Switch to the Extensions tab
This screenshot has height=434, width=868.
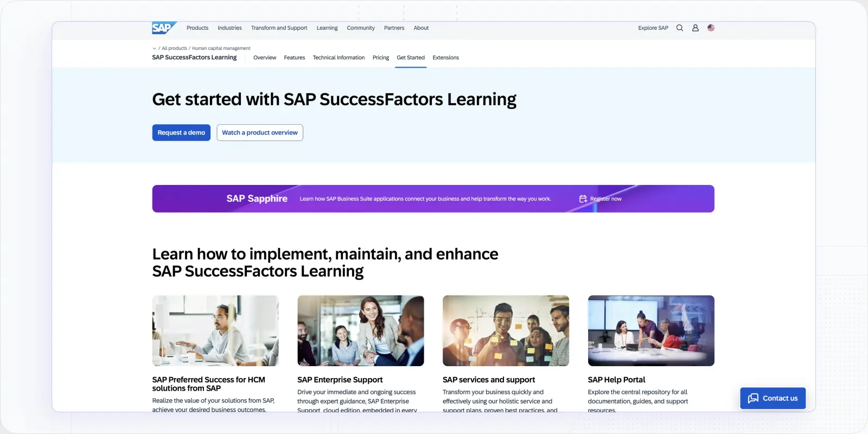click(445, 58)
